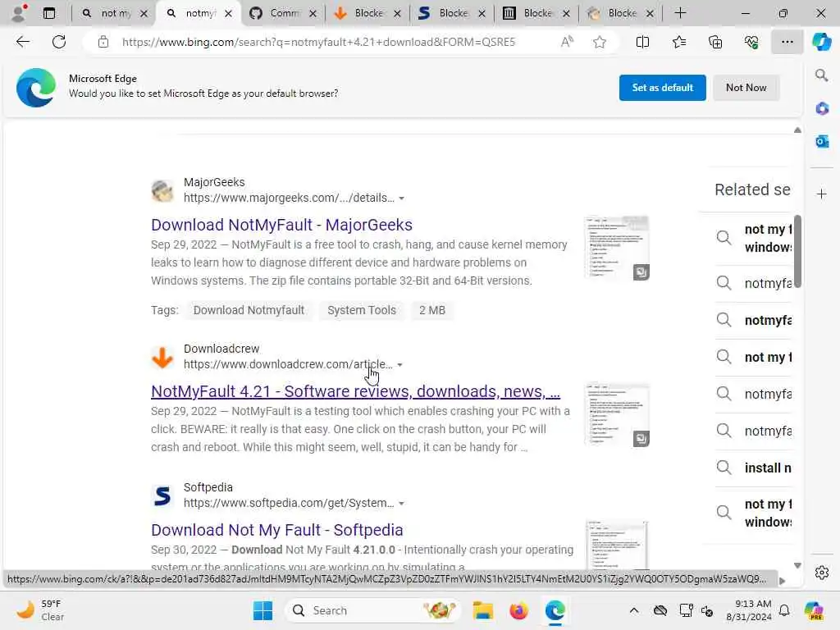Open the site information lock icon
This screenshot has width=840, height=630.
(103, 42)
